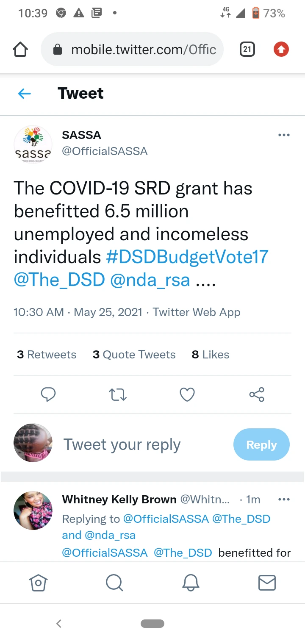Go to Twitter Home tab
305x644 pixels.
(38, 583)
